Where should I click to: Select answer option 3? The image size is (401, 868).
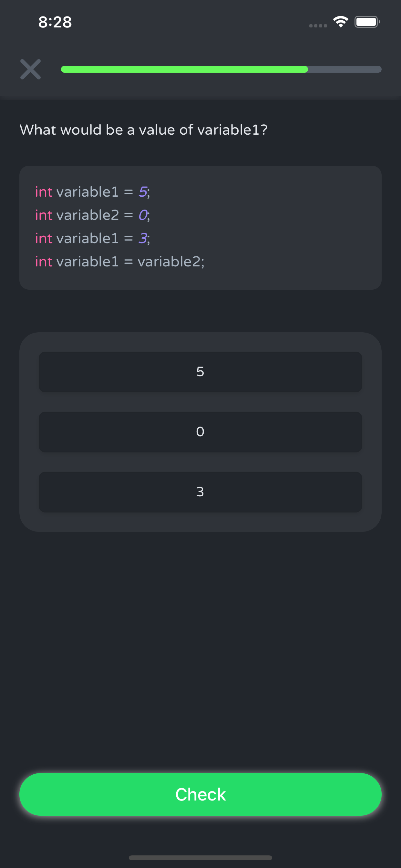point(200,492)
